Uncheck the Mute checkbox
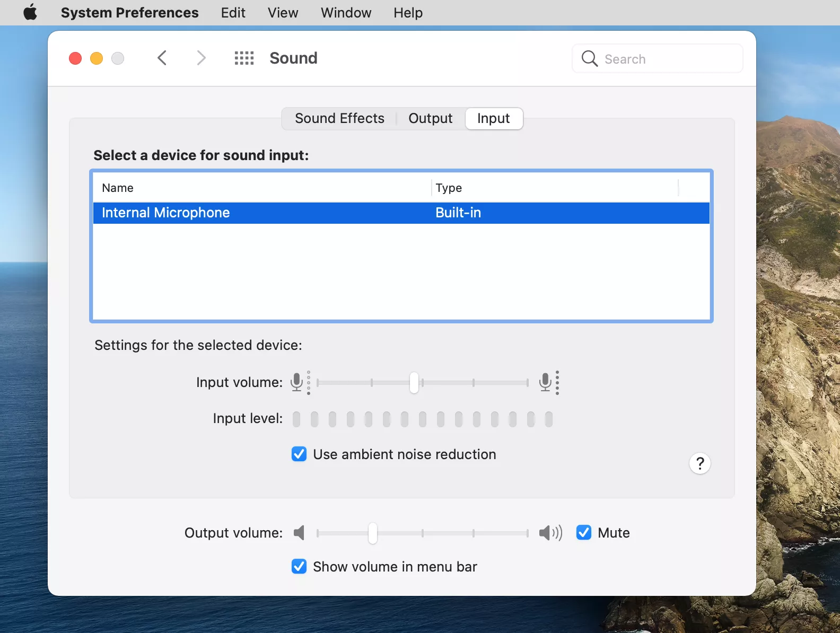This screenshot has width=840, height=633. [x=584, y=533]
